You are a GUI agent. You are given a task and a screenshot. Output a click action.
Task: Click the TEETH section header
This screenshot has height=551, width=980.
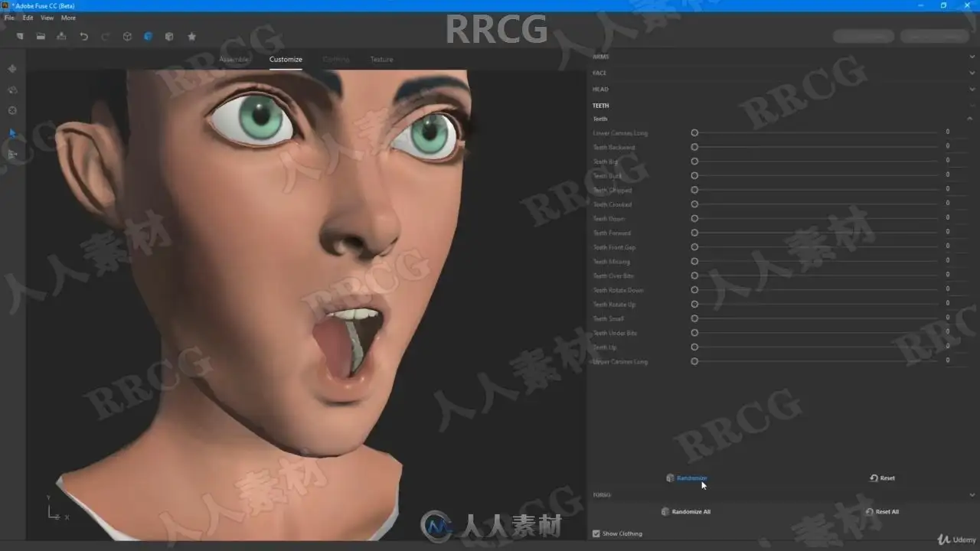[x=601, y=106]
